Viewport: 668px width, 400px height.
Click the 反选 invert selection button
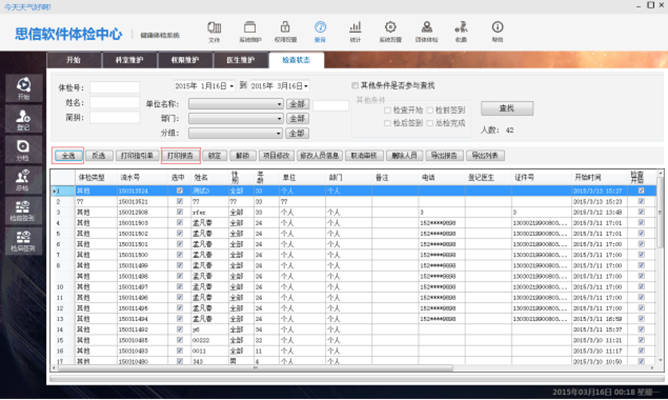click(x=99, y=156)
